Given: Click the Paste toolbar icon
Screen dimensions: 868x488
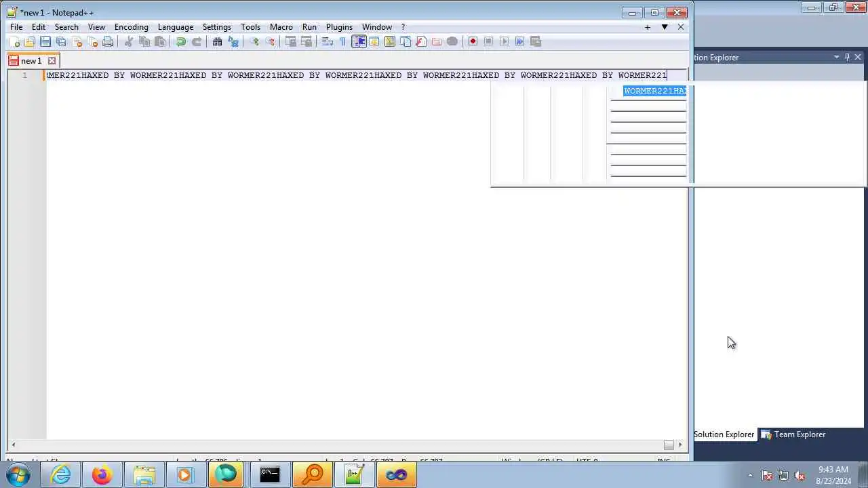Looking at the screenshot, I should (160, 41).
